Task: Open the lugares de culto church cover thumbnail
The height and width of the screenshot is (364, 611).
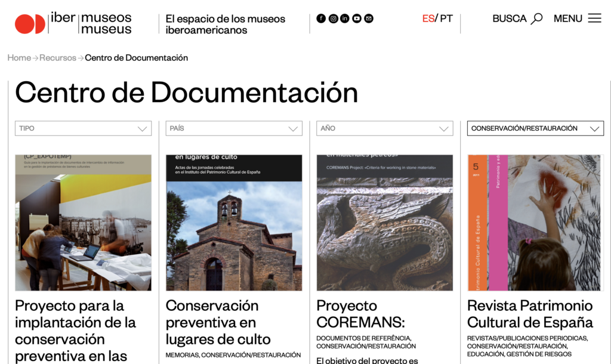Action: (234, 223)
